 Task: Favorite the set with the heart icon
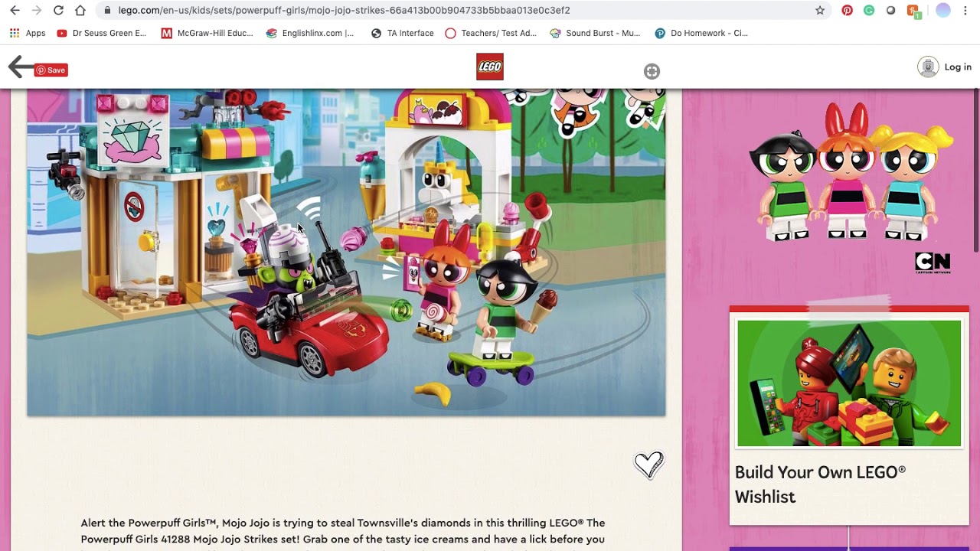pyautogui.click(x=649, y=464)
